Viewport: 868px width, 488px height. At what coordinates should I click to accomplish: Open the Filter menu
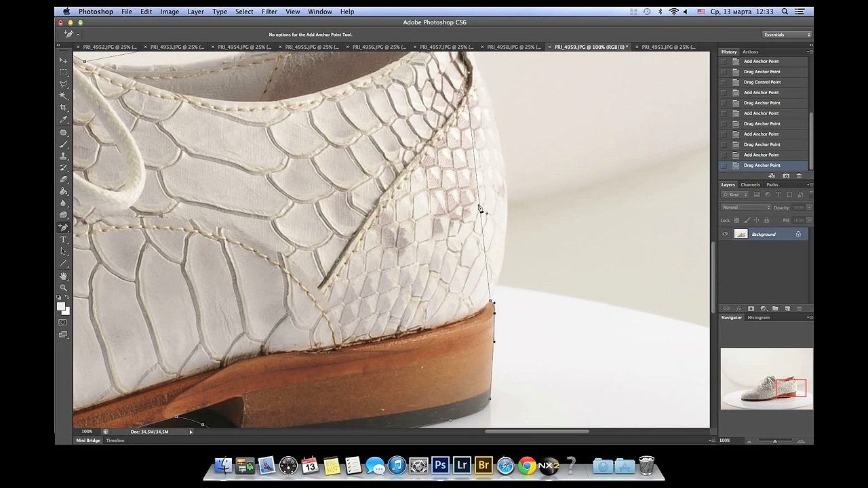click(x=269, y=12)
